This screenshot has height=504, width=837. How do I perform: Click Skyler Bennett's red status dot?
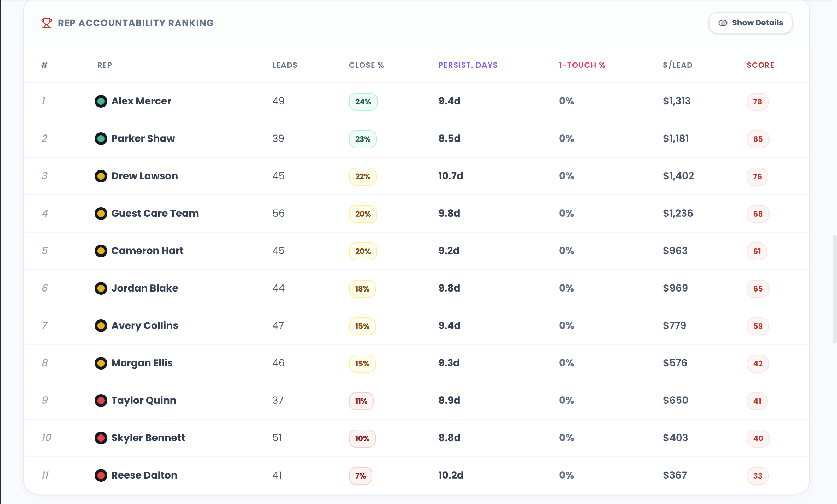[x=101, y=438]
